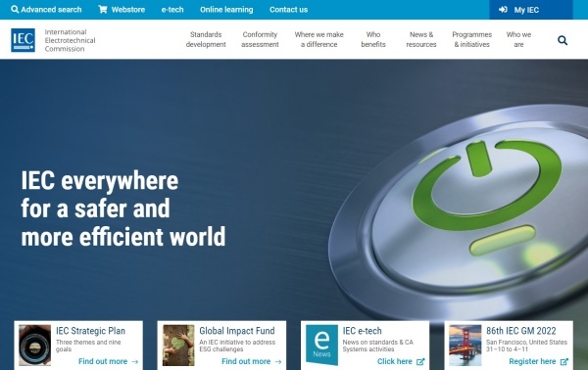Expand Programmes & initiatives menu
Image resolution: width=588 pixels, height=370 pixels.
click(471, 39)
